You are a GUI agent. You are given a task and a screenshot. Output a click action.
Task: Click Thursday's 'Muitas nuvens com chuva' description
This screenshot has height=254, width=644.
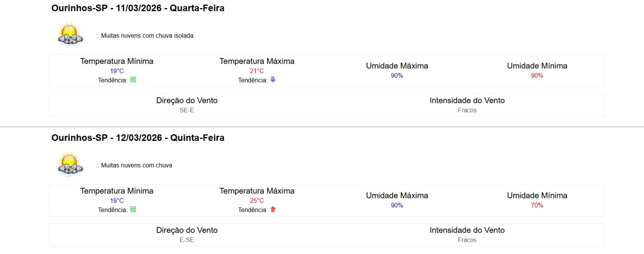point(136,165)
